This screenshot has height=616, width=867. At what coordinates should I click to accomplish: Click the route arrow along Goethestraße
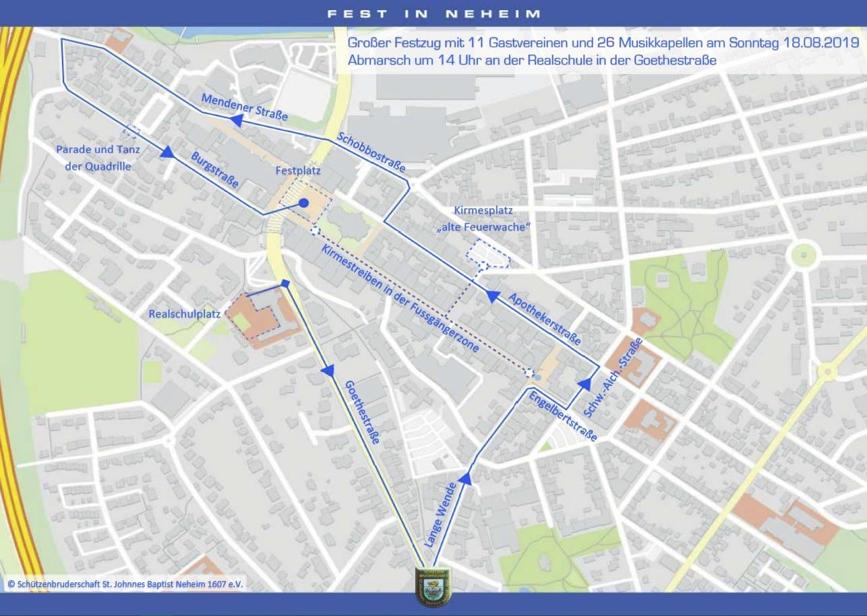point(329,371)
